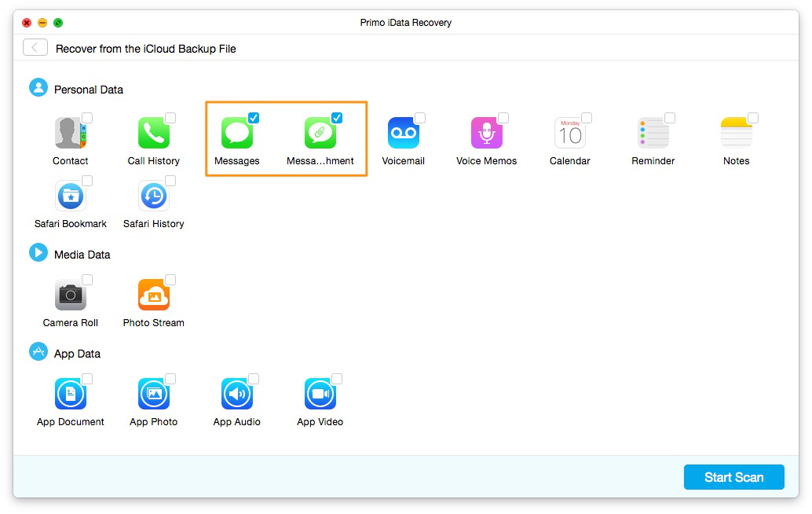Click the Photo Stream label
Viewport: 812px width, 514px height.
pyautogui.click(x=154, y=322)
